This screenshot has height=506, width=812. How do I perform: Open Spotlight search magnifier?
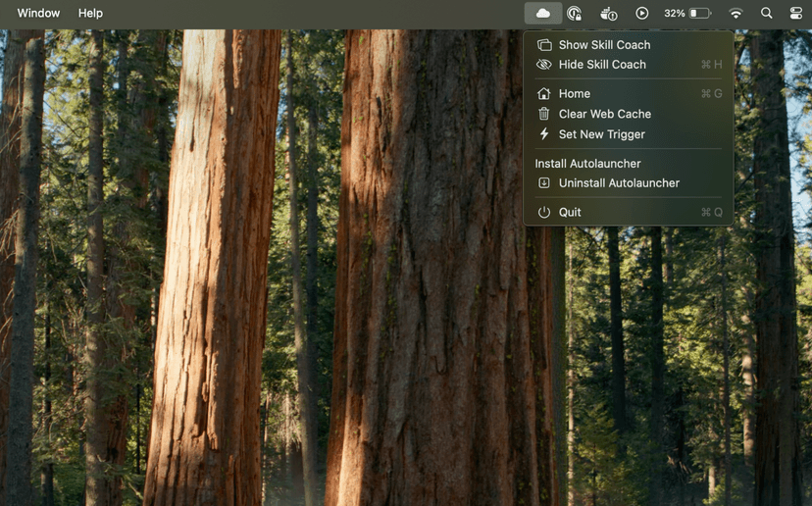[x=767, y=13]
